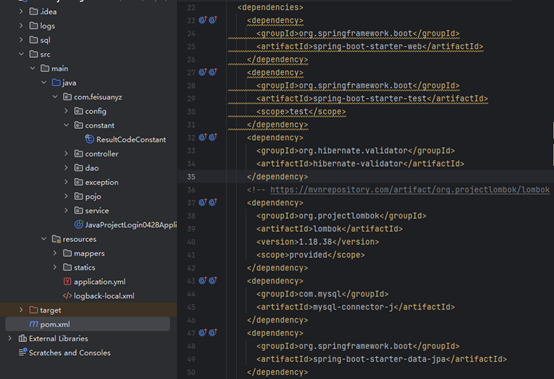Click the org.projectlombok groupId text
Screen dimensions: 554x379
pos(339,215)
